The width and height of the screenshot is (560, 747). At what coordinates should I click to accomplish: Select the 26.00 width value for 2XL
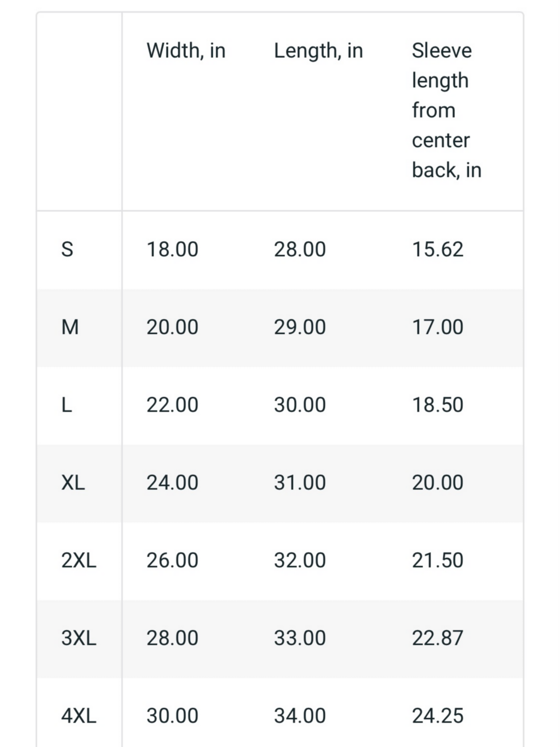pyautogui.click(x=172, y=561)
